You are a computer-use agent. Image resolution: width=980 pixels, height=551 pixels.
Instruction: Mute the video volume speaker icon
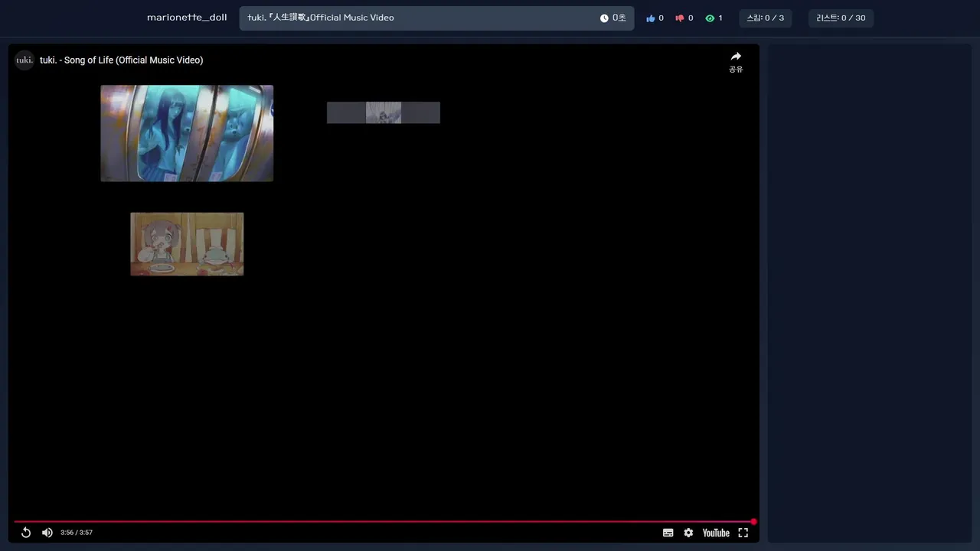(47, 533)
